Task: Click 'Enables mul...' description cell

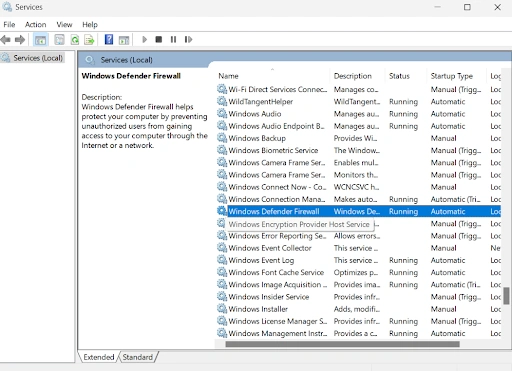Action: click(356, 163)
